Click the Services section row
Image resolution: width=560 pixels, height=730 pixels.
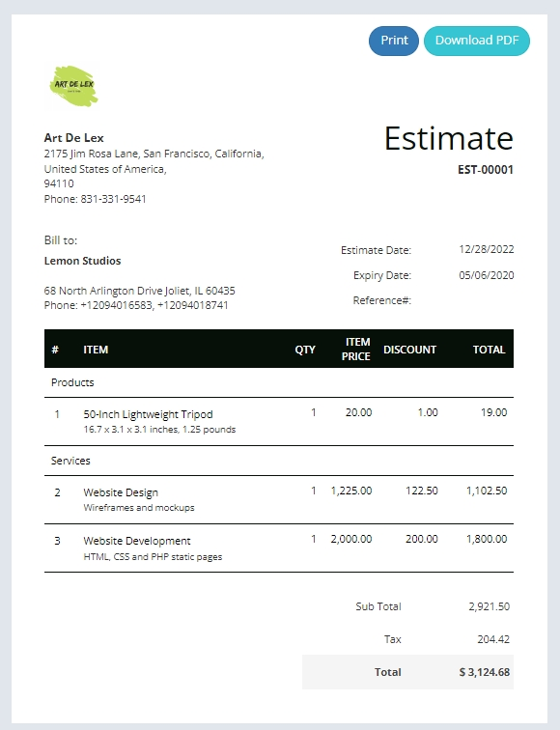(279, 461)
